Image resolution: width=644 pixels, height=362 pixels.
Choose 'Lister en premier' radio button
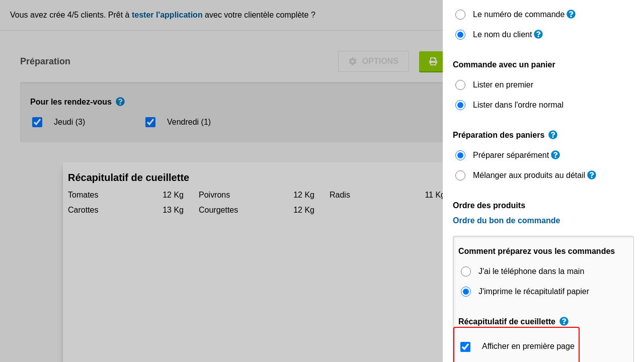460,85
